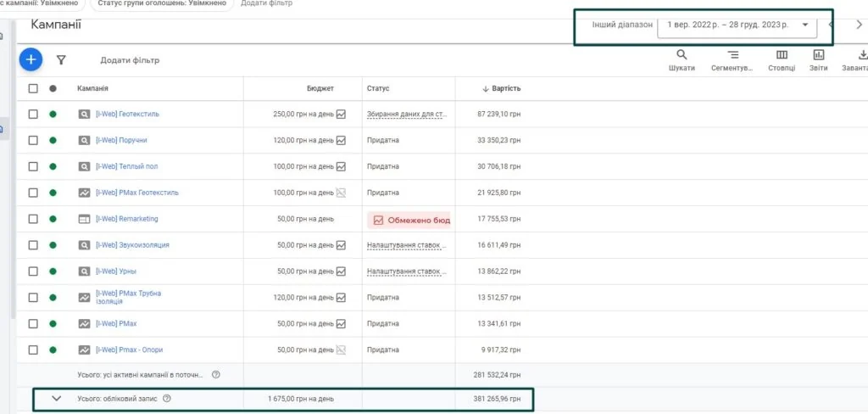Open the funnel filter icon

[x=61, y=60]
